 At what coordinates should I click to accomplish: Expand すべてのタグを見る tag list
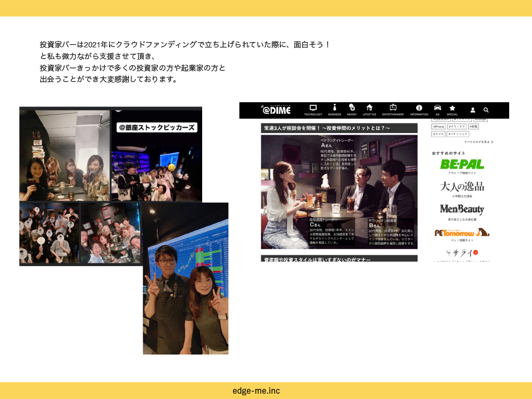pyautogui.click(x=478, y=142)
